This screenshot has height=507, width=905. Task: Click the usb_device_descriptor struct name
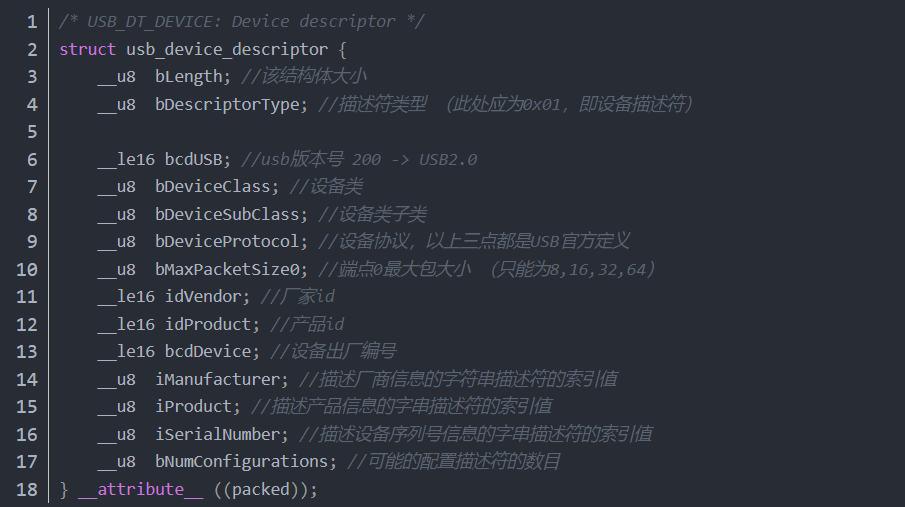pyautogui.click(x=227, y=49)
